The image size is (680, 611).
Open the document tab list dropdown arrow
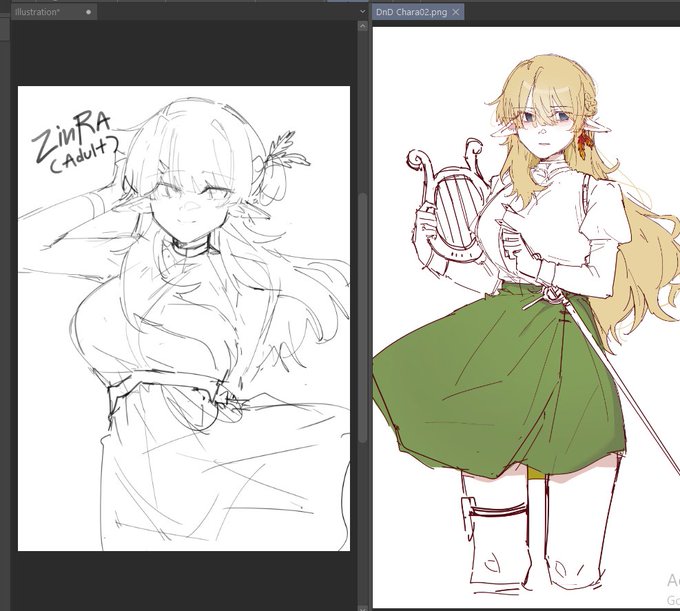coord(363,12)
